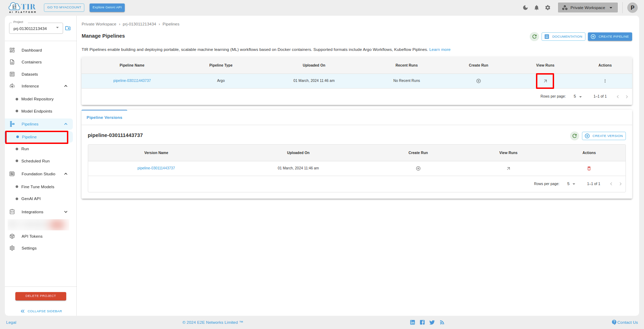This screenshot has height=329, width=644.
Task: Click the Argo pipeline type cell
Action: 221,81
